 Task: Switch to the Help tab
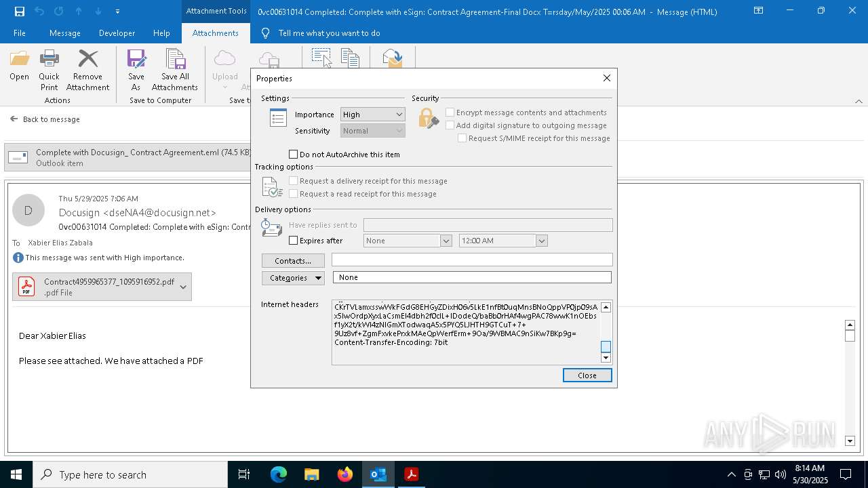coord(161,33)
